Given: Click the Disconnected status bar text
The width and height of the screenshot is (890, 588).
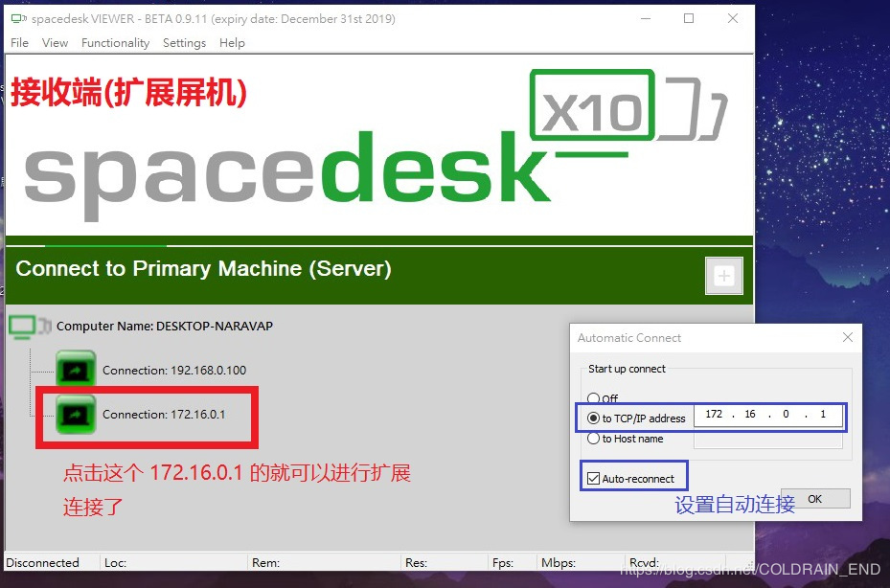Looking at the screenshot, I should [x=42, y=562].
